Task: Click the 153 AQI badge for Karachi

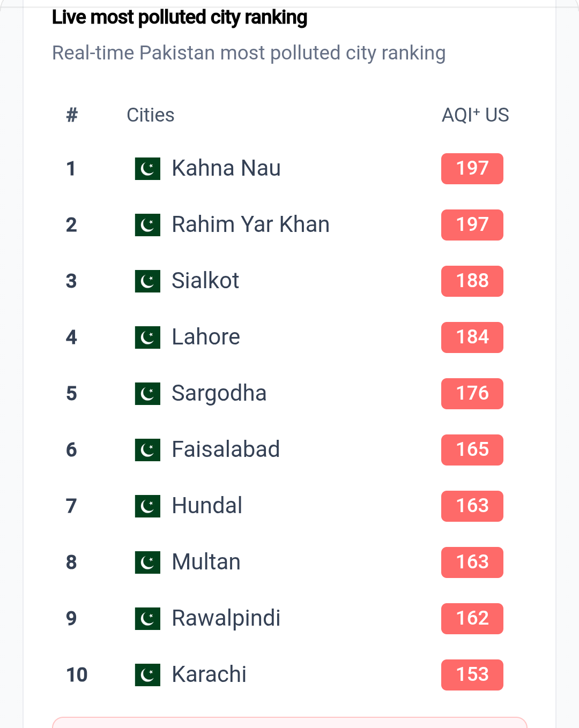Action: pos(472,675)
